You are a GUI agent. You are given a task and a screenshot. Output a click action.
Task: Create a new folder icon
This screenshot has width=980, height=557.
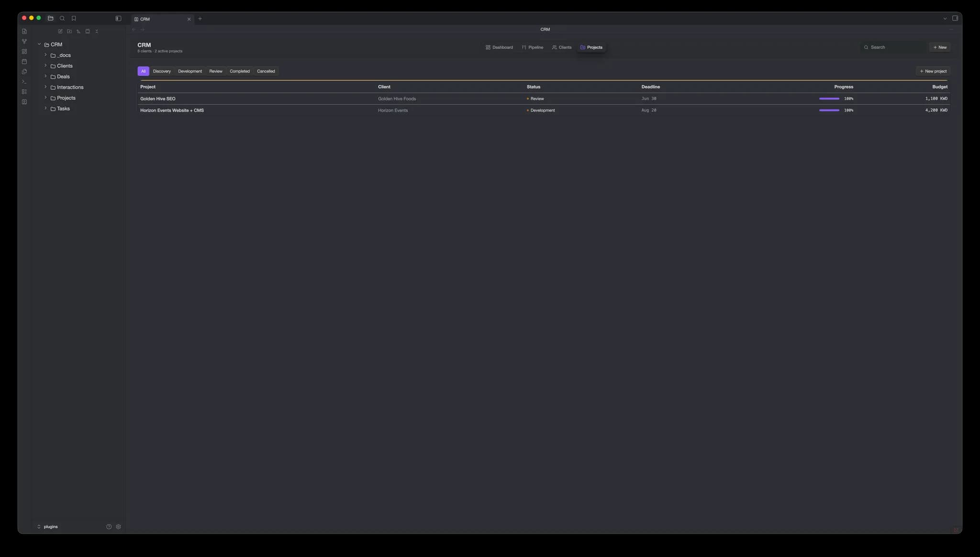(69, 32)
